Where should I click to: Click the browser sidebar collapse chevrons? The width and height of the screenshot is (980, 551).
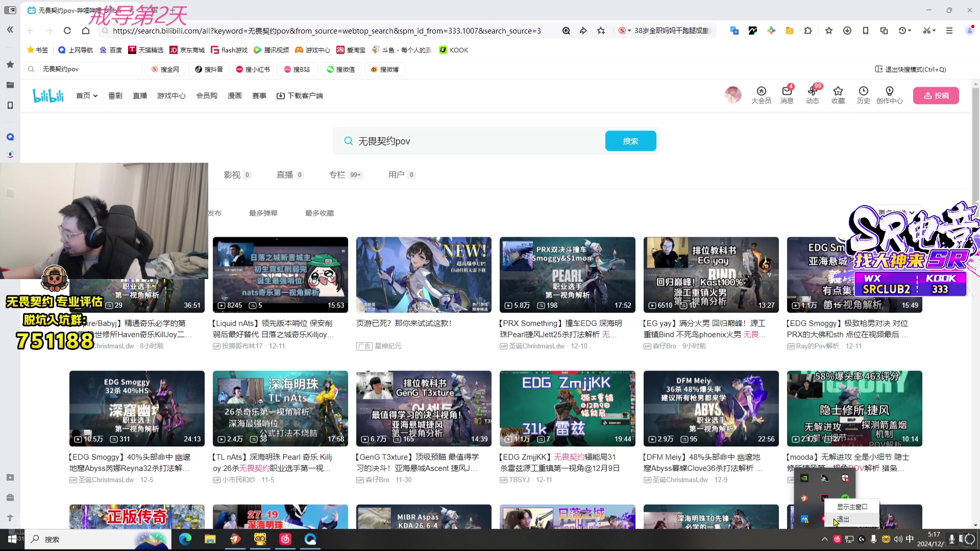pyautogui.click(x=10, y=30)
